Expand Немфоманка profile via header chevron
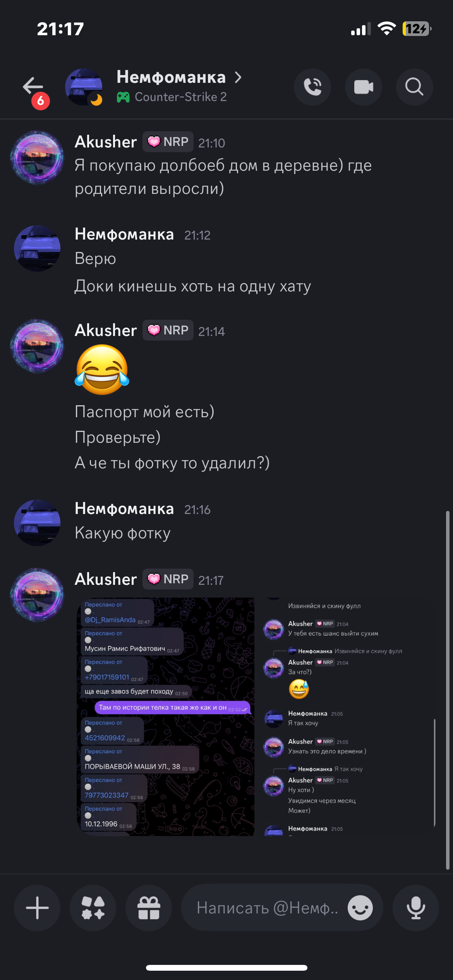The width and height of the screenshot is (453, 980). click(238, 77)
